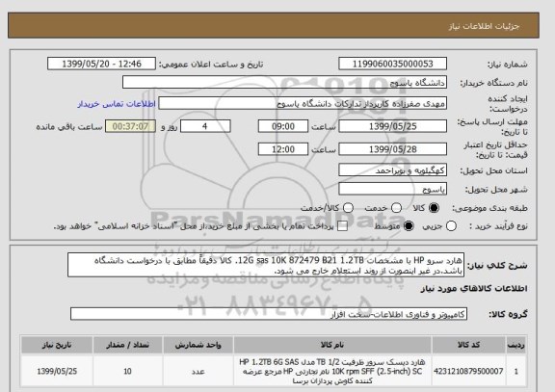The image size is (555, 392).
Task: Click the تاریخ نیاز column header
Action: 57,345
